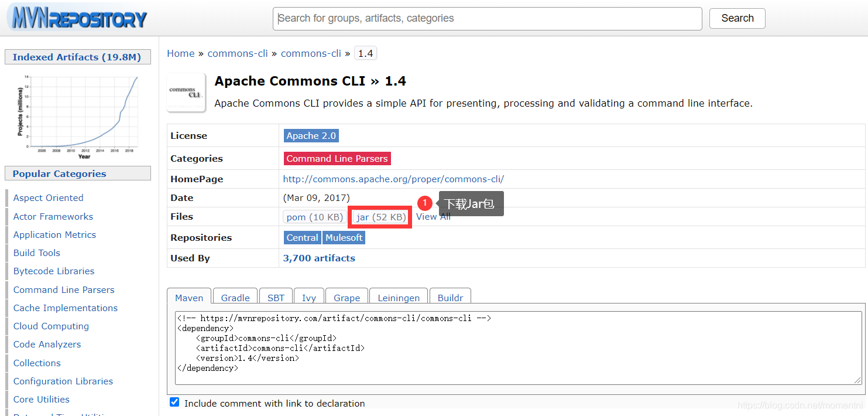868x416 pixels.
Task: Select the Ivy tab
Action: click(308, 298)
